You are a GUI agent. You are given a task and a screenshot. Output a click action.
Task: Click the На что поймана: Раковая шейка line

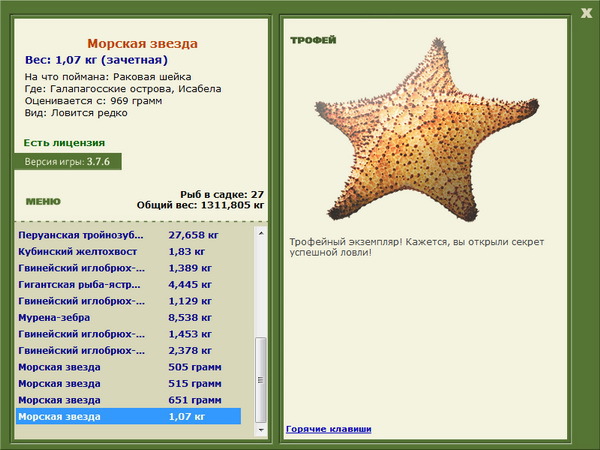pyautogui.click(x=108, y=77)
